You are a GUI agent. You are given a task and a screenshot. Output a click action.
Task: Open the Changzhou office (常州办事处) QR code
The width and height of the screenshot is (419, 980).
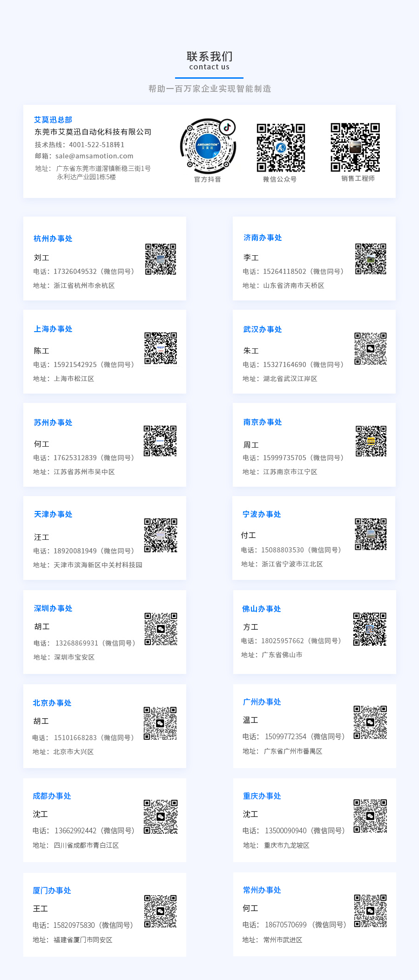371,911
